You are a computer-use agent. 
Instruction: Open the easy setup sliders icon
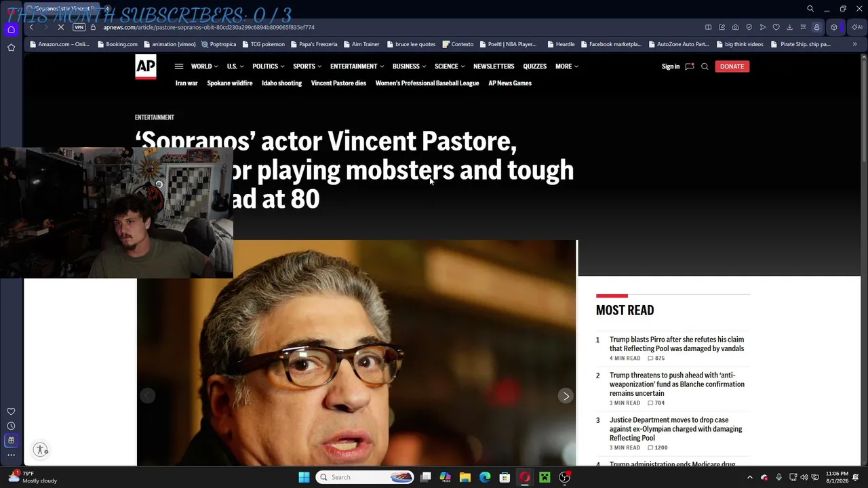pos(803,27)
